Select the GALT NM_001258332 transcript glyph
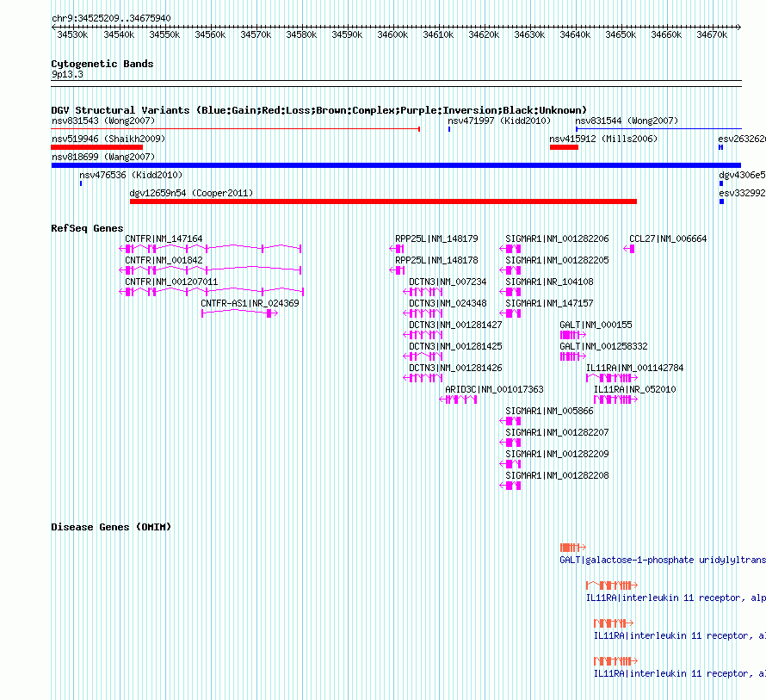 pos(573,356)
